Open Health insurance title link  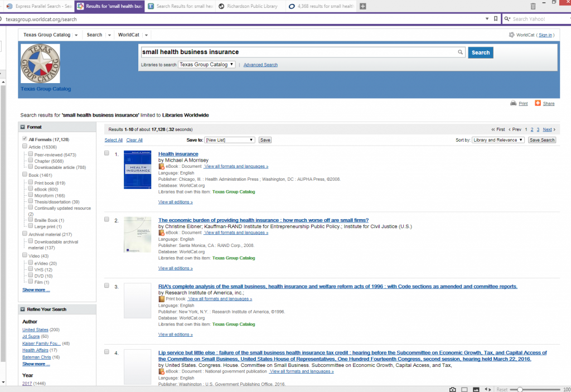[x=178, y=154]
